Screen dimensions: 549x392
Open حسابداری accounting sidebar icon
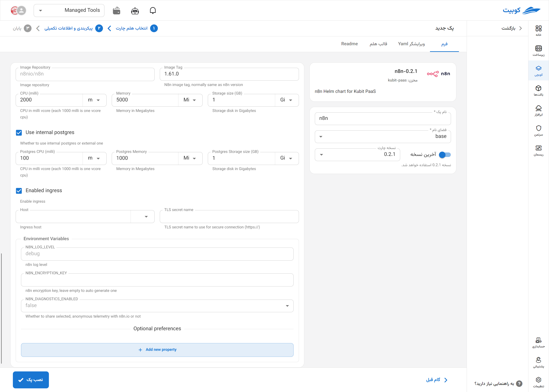pyautogui.click(x=538, y=343)
